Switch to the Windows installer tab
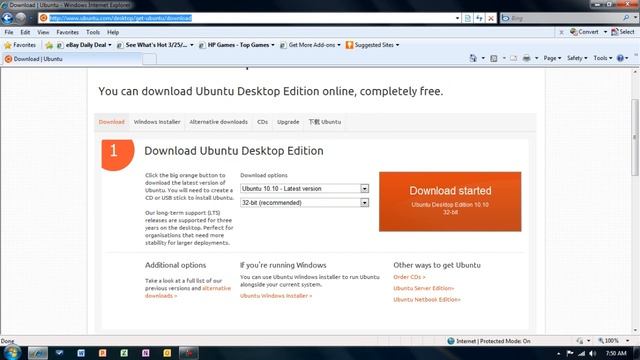Viewport: 640px width, 360px height. 157,122
